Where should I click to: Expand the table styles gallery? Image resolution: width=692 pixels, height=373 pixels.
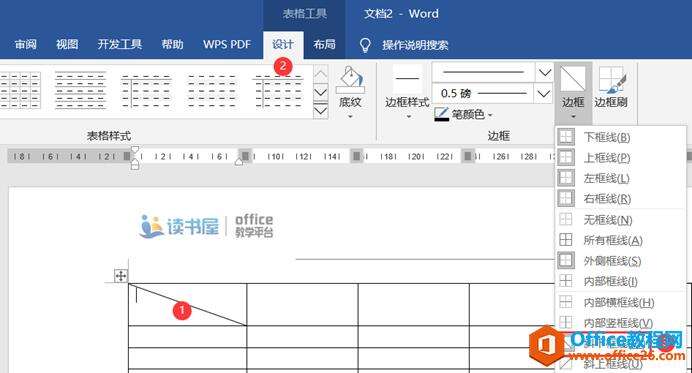[321, 111]
